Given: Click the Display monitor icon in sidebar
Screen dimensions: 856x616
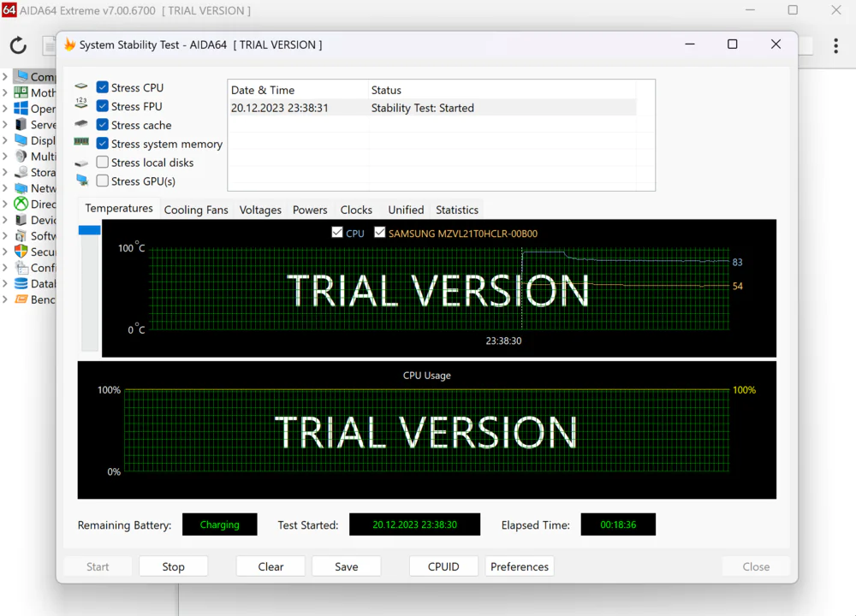Looking at the screenshot, I should pos(21,140).
